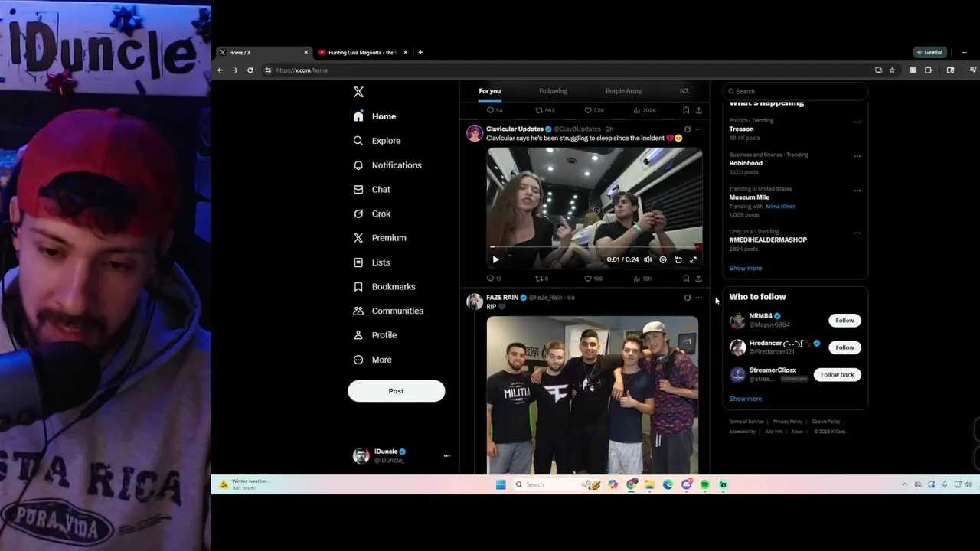Image resolution: width=980 pixels, height=551 pixels.
Task: Open Grok in the sidebar
Action: point(371,214)
